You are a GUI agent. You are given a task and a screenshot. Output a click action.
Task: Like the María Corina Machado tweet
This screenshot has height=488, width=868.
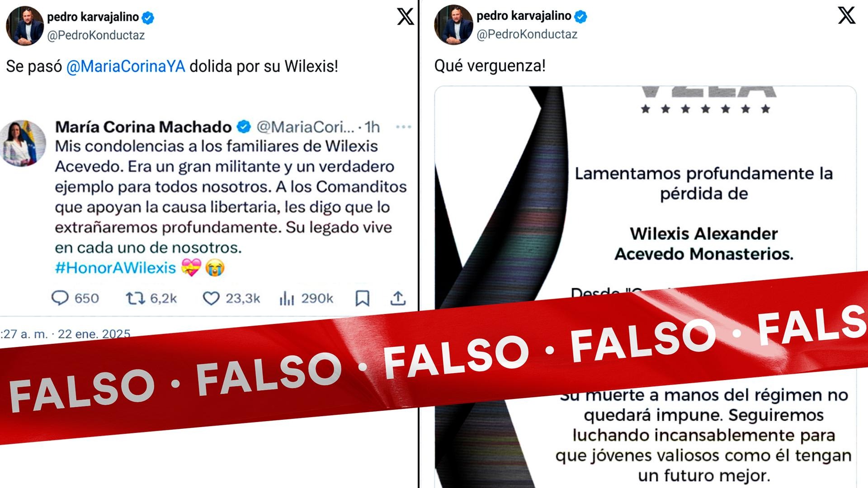click(x=211, y=298)
